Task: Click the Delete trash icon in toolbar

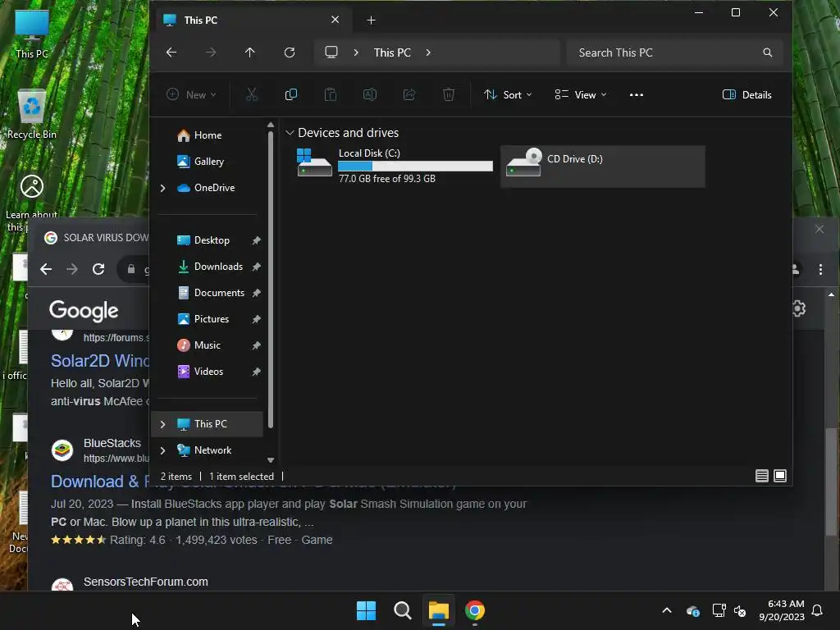Action: point(449,95)
